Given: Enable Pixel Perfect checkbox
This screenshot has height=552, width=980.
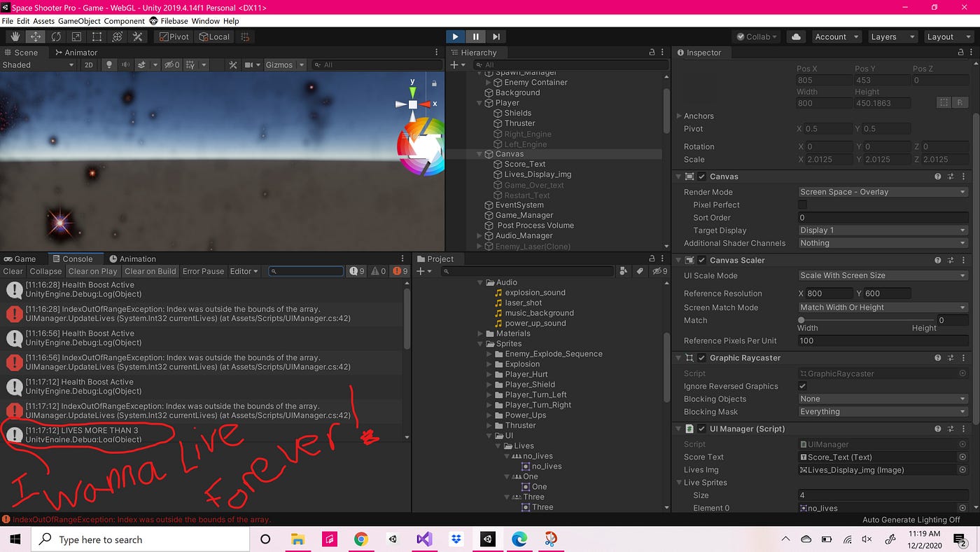Looking at the screenshot, I should (x=803, y=205).
